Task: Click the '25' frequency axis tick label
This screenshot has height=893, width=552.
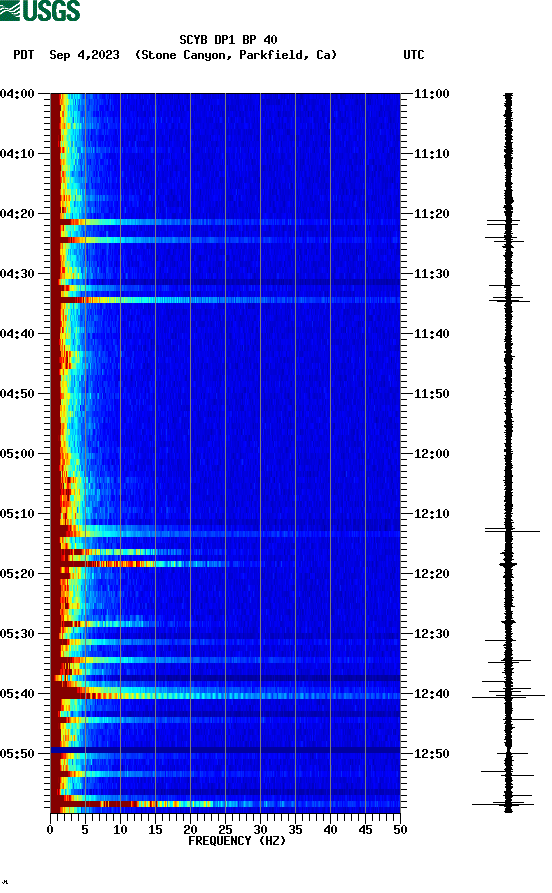Action: [x=225, y=830]
